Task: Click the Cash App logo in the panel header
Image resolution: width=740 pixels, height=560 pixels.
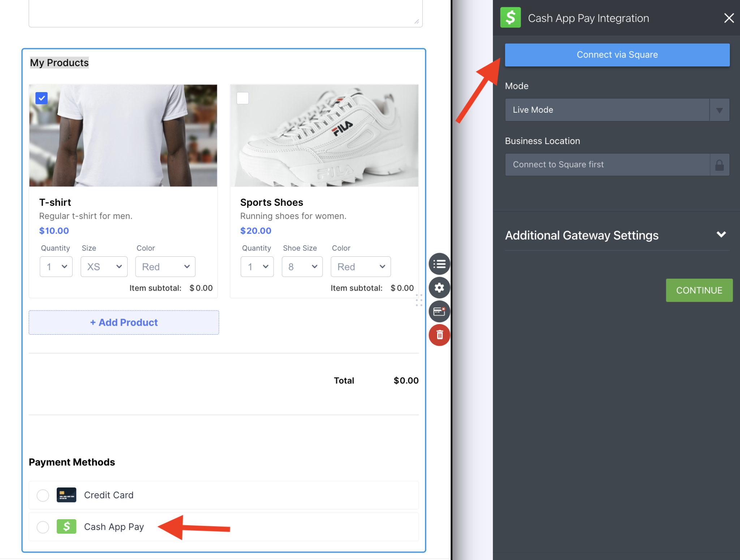Action: 510,17
